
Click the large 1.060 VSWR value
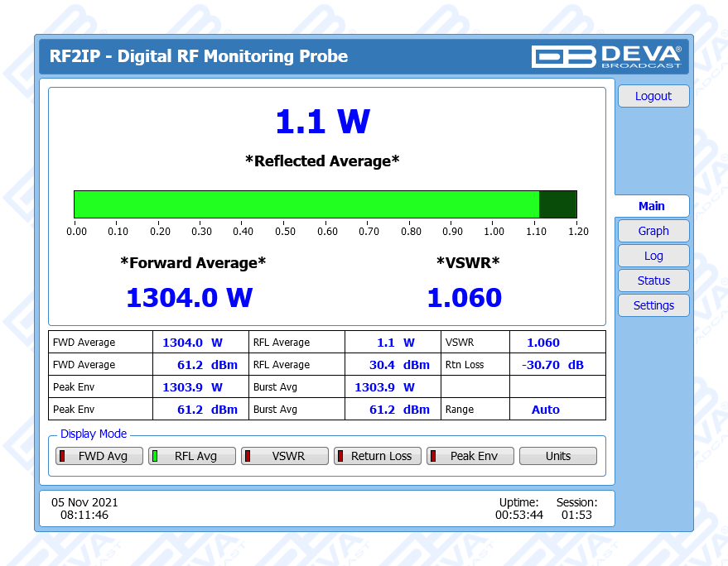point(464,298)
